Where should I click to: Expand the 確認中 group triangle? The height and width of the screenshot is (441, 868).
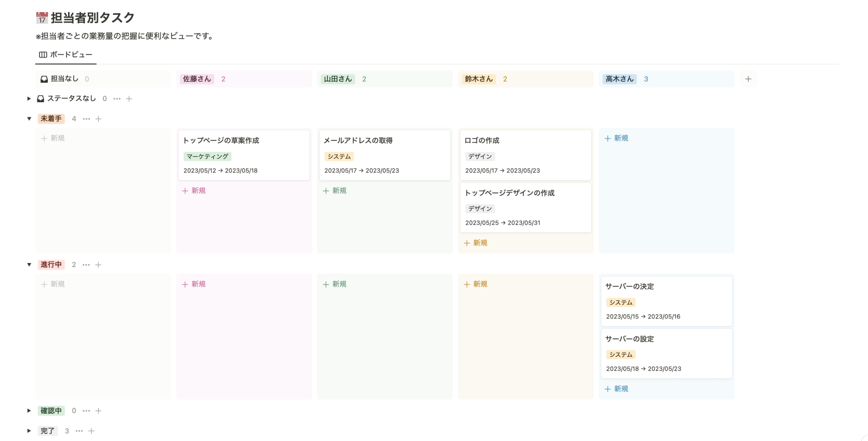point(29,410)
